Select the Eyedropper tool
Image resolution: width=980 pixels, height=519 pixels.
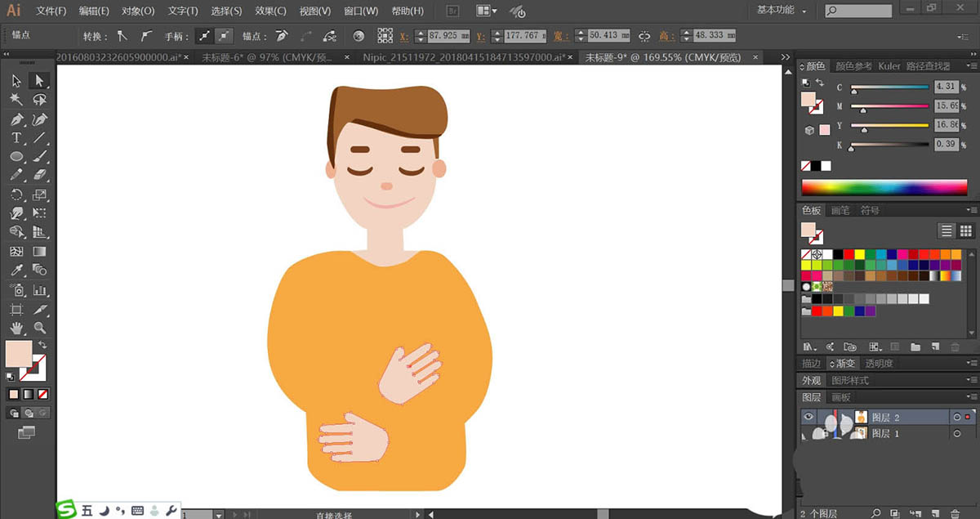tap(16, 271)
